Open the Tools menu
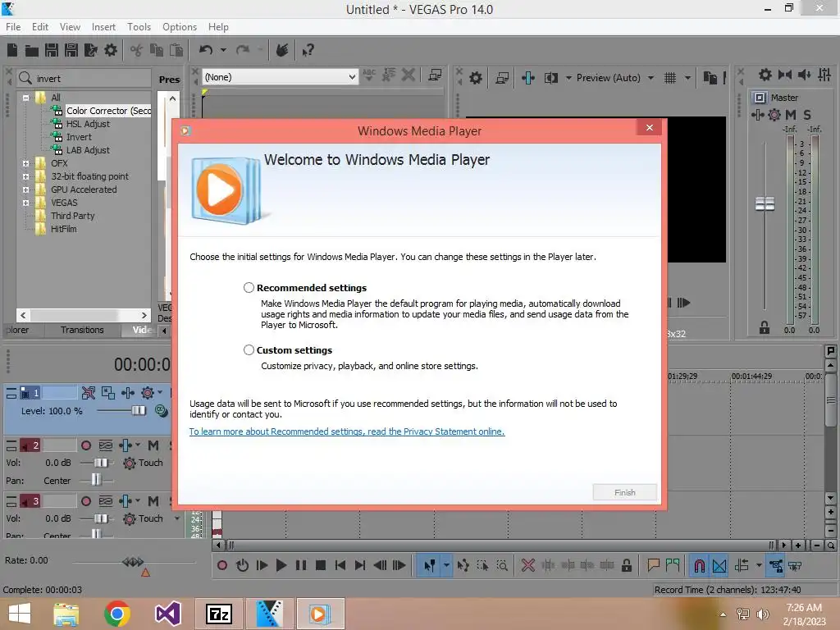 pos(139,27)
